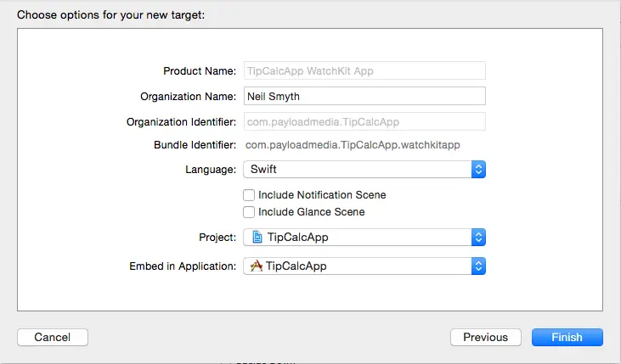This screenshot has width=621, height=364.
Task: Click the blue arrows on Embed in Application popup
Action: tap(478, 266)
